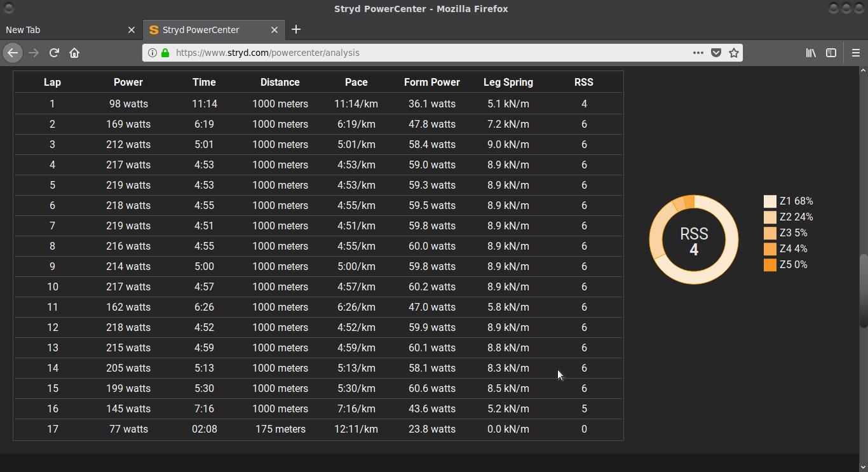Close the Stryd PowerCenter tab
The image size is (868, 472).
pyautogui.click(x=275, y=30)
